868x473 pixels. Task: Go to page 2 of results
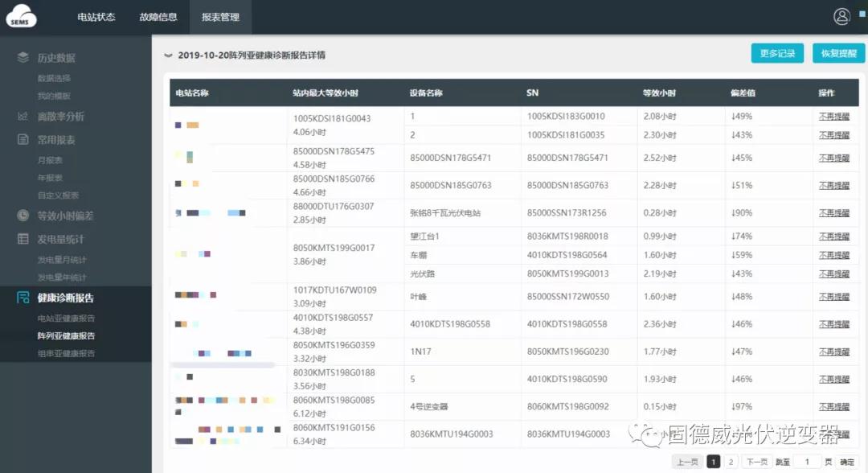(x=731, y=462)
